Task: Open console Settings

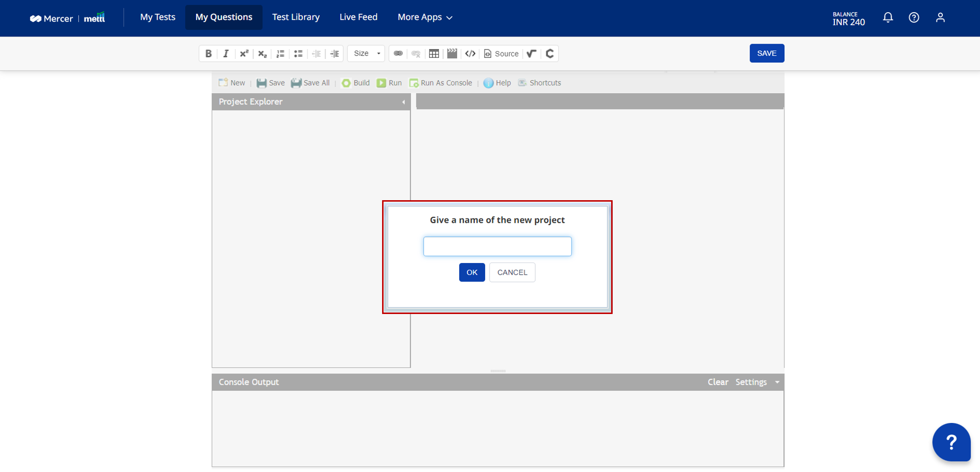Action: (x=751, y=382)
